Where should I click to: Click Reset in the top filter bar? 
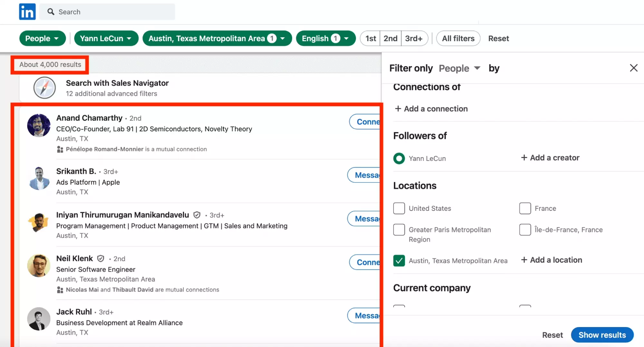[498, 38]
